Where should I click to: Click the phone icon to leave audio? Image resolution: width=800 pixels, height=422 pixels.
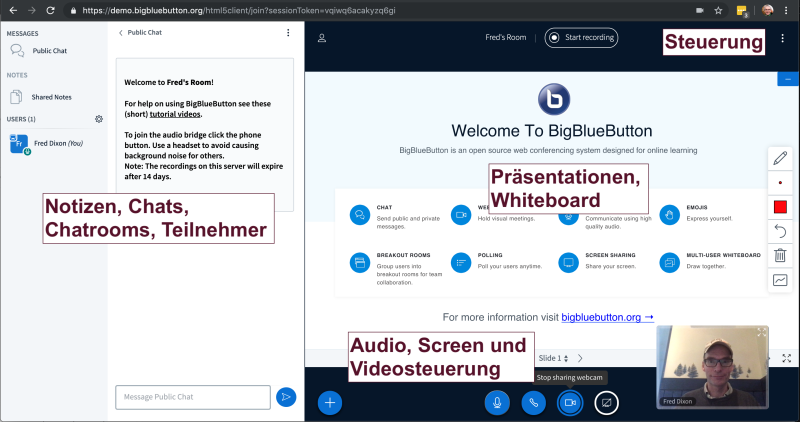coord(533,402)
